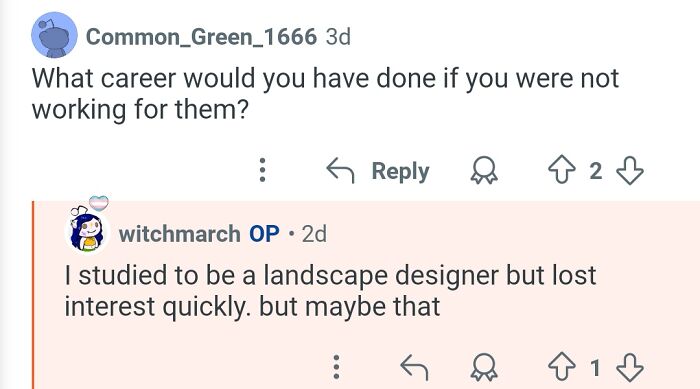Click the Reply button text
This screenshot has height=389, width=700.
pos(400,171)
